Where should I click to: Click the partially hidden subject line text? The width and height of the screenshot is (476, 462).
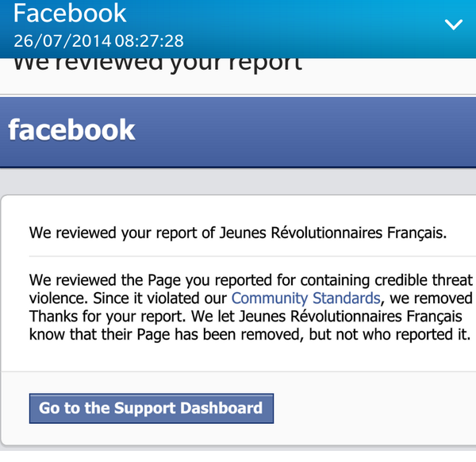point(158,65)
